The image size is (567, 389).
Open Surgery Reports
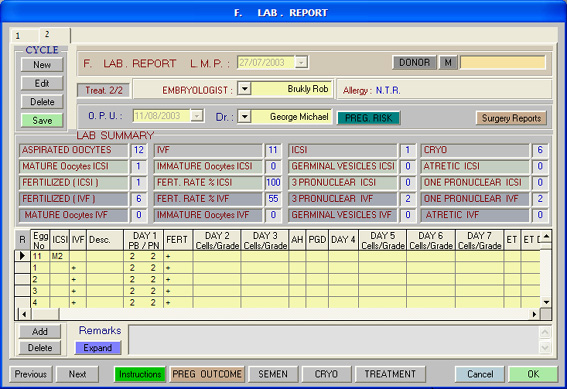[511, 118]
